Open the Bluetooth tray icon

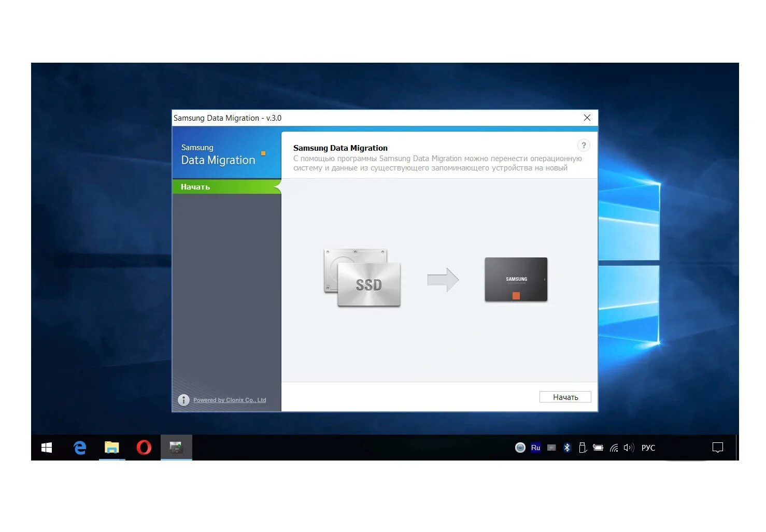(567, 448)
